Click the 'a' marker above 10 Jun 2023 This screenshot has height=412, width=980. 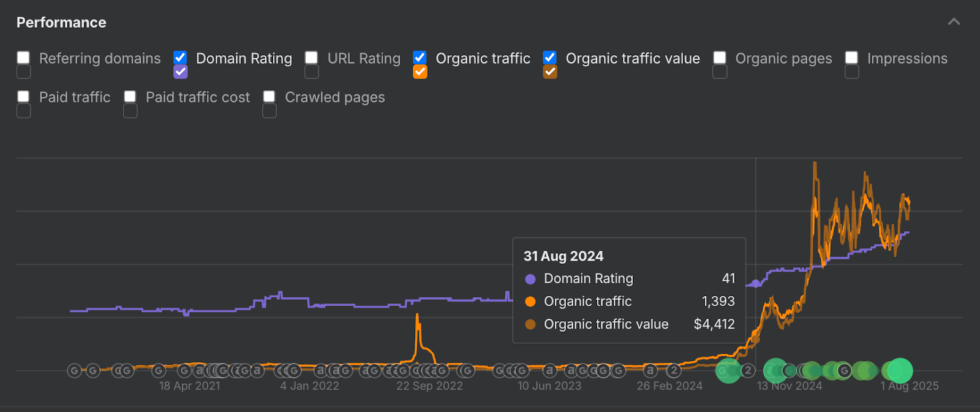pyautogui.click(x=549, y=370)
